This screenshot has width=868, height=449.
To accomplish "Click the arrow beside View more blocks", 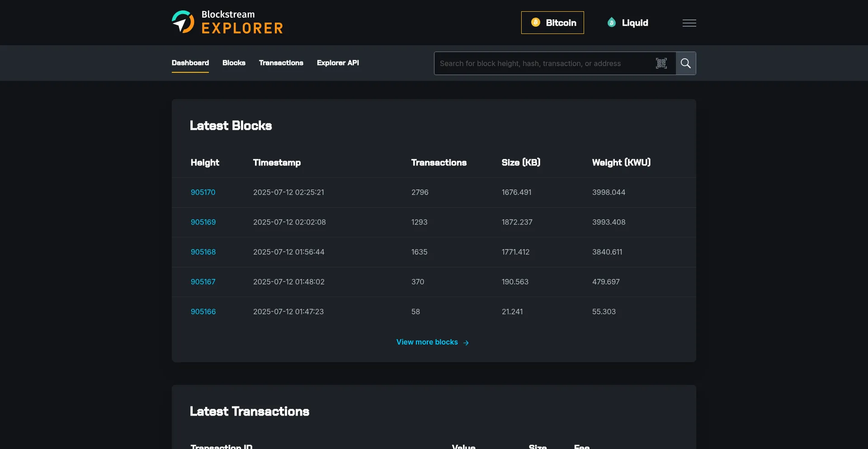I will coord(466,343).
